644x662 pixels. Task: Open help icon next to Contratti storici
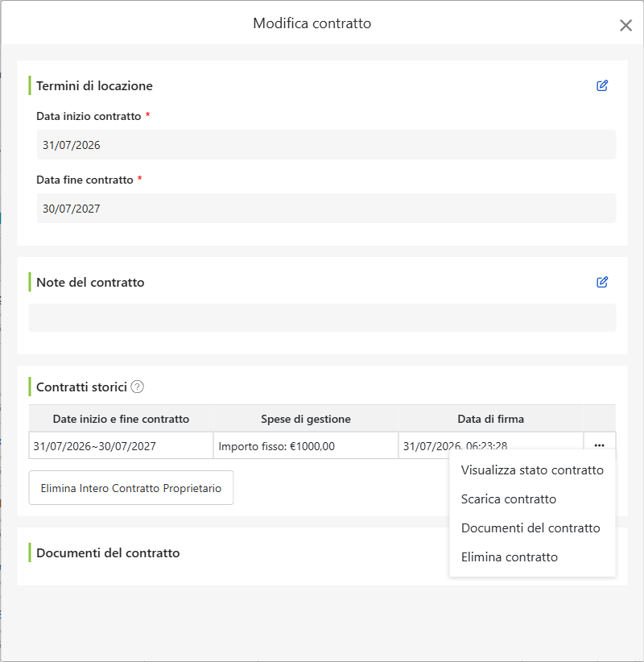(137, 387)
